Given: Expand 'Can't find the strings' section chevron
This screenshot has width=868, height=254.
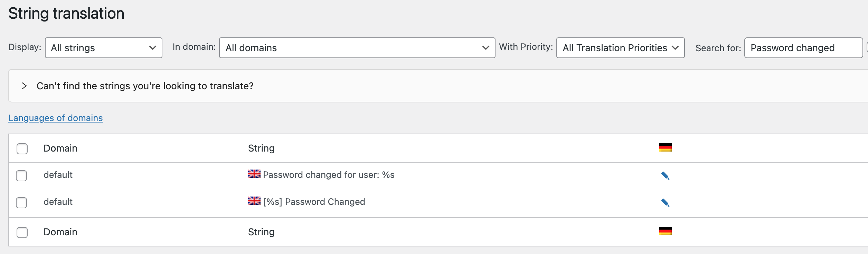Looking at the screenshot, I should click(24, 86).
